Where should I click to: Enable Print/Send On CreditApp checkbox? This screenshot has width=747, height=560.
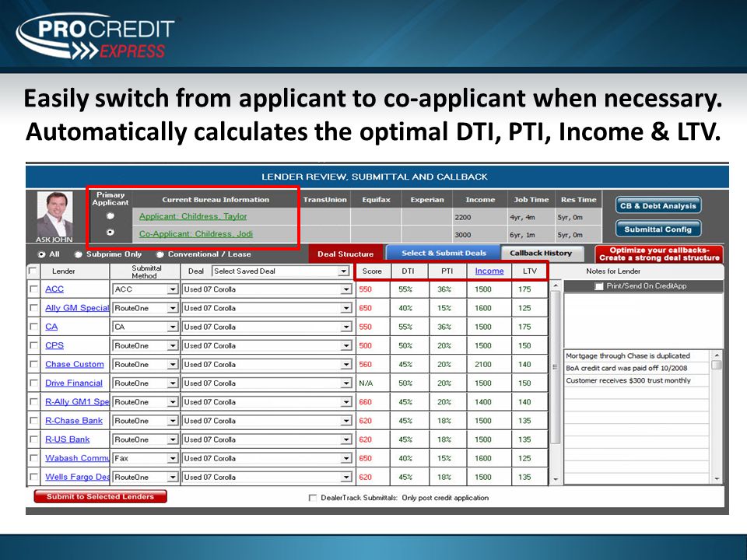(599, 286)
